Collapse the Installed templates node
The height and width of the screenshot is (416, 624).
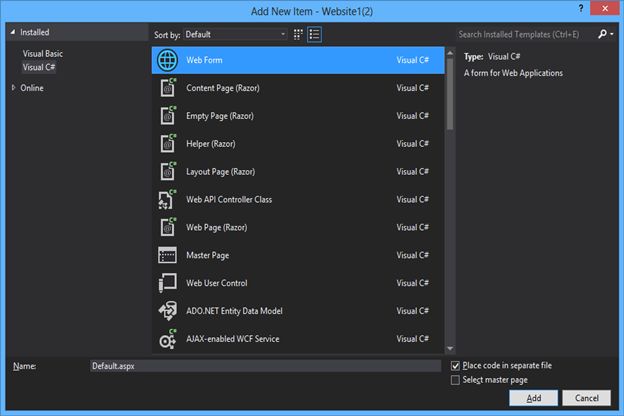click(13, 32)
